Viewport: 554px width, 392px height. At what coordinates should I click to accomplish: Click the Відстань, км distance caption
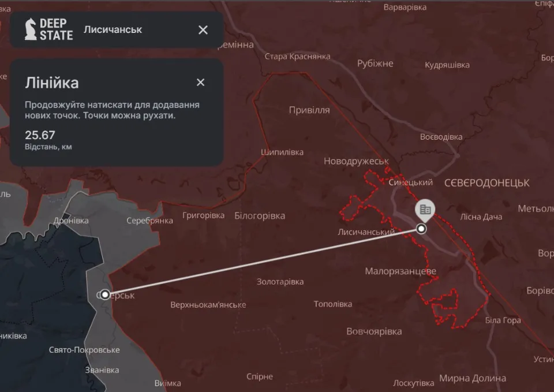[48, 147]
